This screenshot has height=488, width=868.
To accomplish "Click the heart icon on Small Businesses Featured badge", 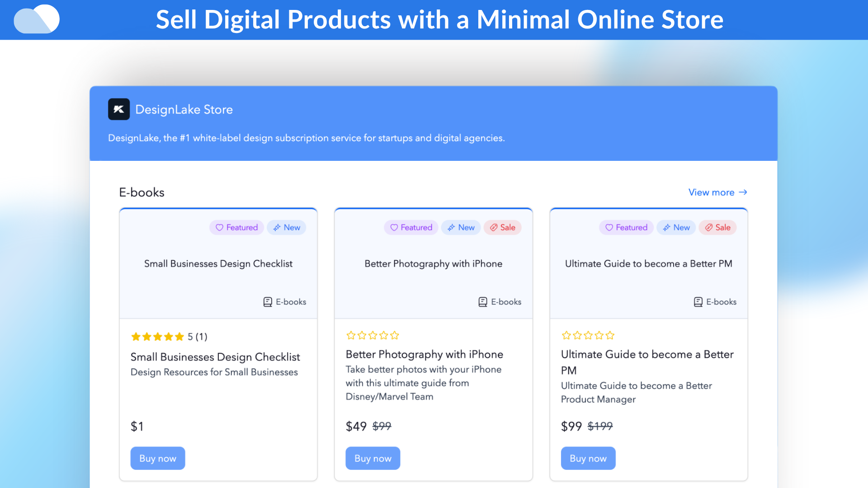I will (x=219, y=228).
